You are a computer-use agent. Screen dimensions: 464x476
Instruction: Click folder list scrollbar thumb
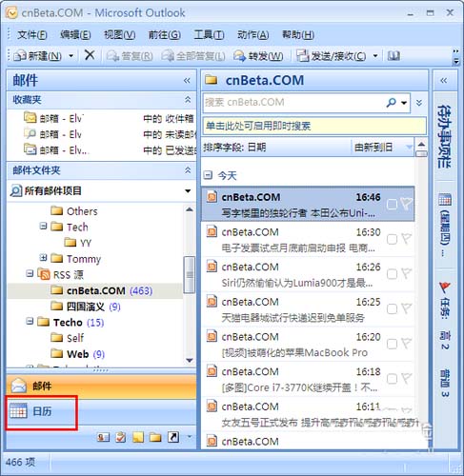(x=190, y=274)
